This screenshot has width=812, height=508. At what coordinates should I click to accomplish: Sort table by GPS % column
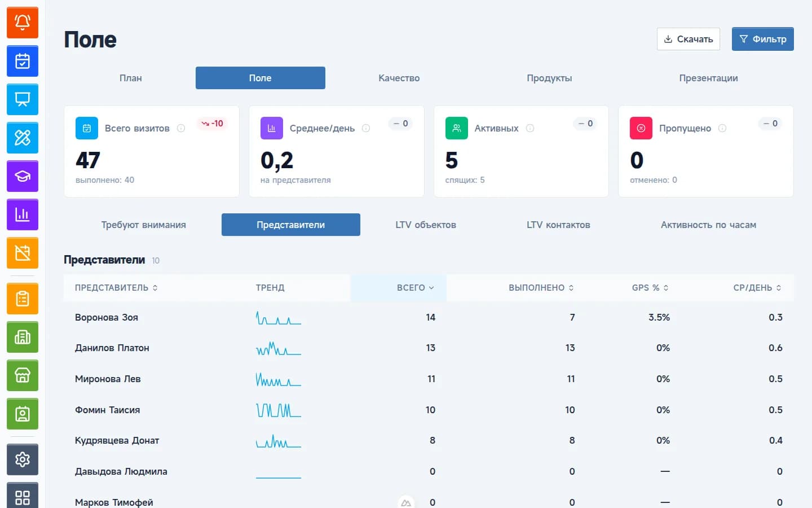click(x=650, y=288)
